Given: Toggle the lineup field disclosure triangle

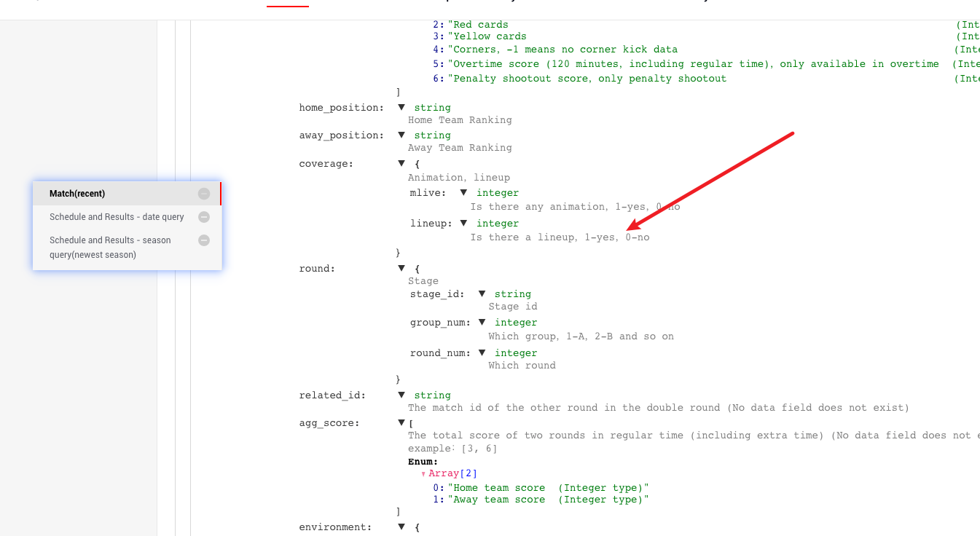Looking at the screenshot, I should tap(463, 224).
